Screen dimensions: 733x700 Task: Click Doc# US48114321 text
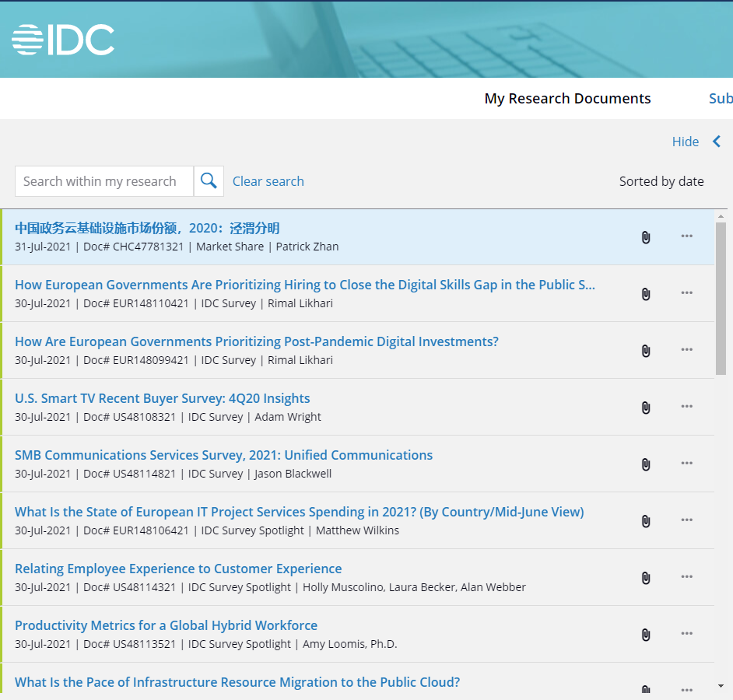tap(129, 587)
